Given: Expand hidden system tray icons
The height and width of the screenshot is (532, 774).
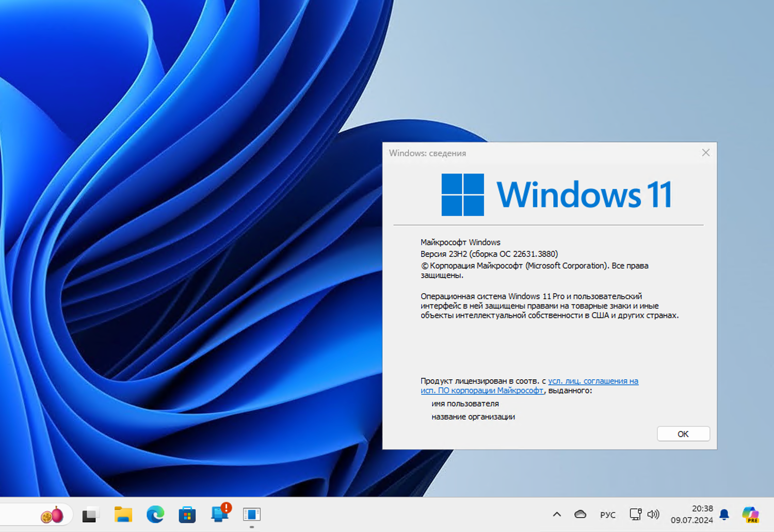Looking at the screenshot, I should click(x=557, y=514).
